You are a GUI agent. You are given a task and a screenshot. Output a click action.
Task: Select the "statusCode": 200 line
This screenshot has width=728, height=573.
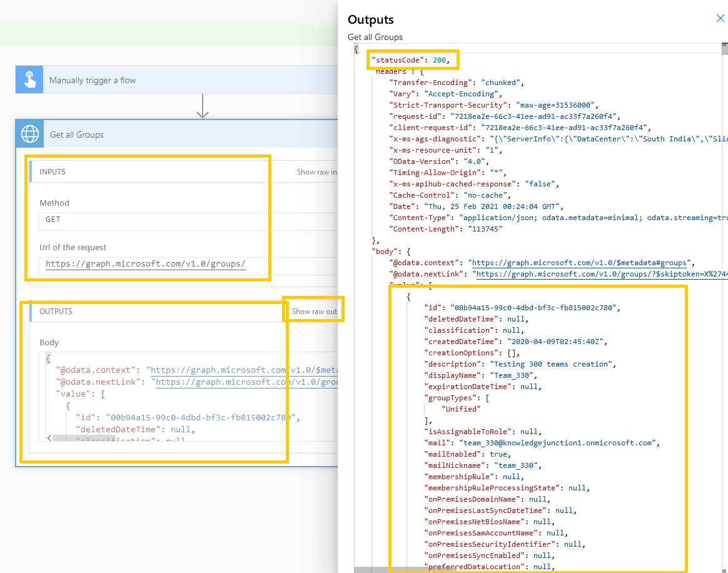click(x=410, y=60)
